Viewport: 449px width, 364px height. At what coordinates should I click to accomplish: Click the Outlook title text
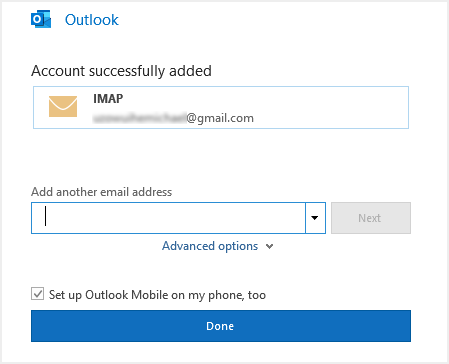coord(92,20)
